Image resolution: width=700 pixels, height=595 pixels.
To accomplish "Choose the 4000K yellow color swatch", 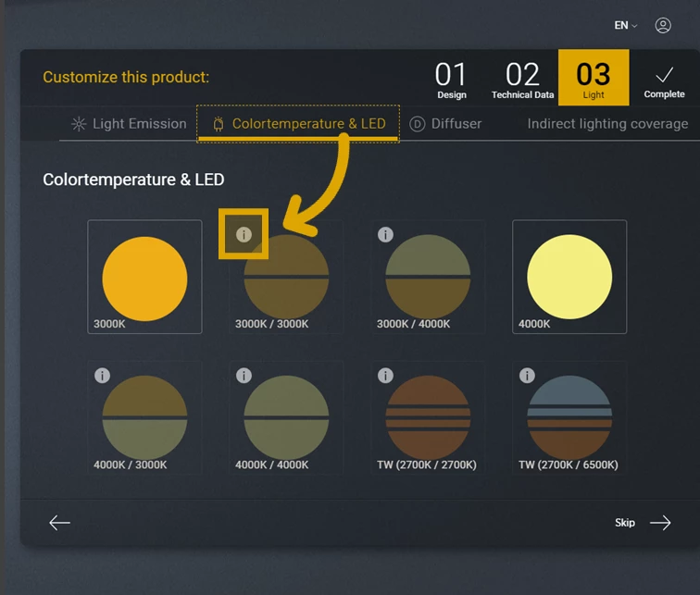I will point(569,278).
